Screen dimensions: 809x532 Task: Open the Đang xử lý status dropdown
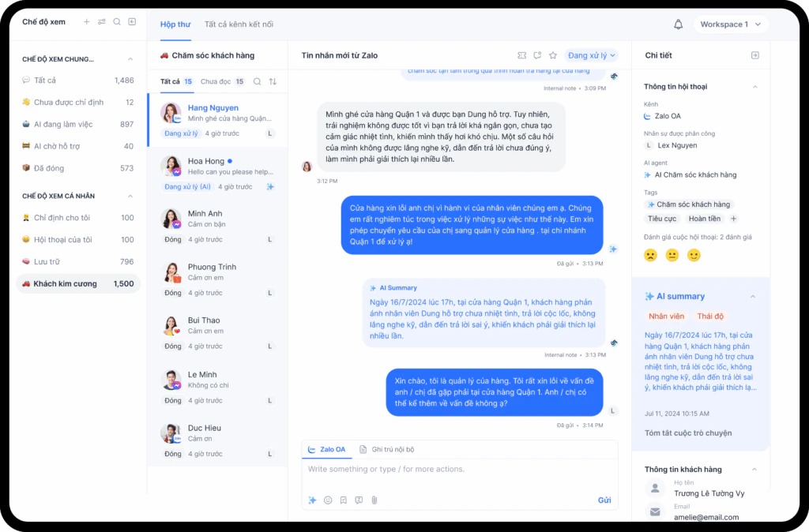click(x=591, y=55)
